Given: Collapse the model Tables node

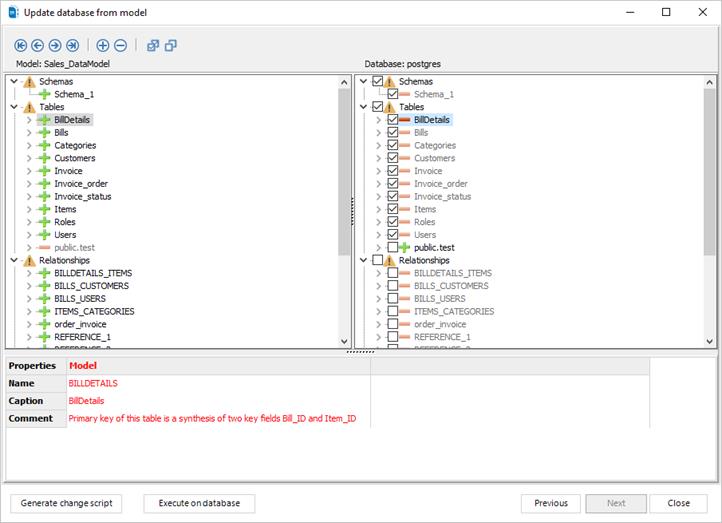Looking at the screenshot, I should (14, 107).
